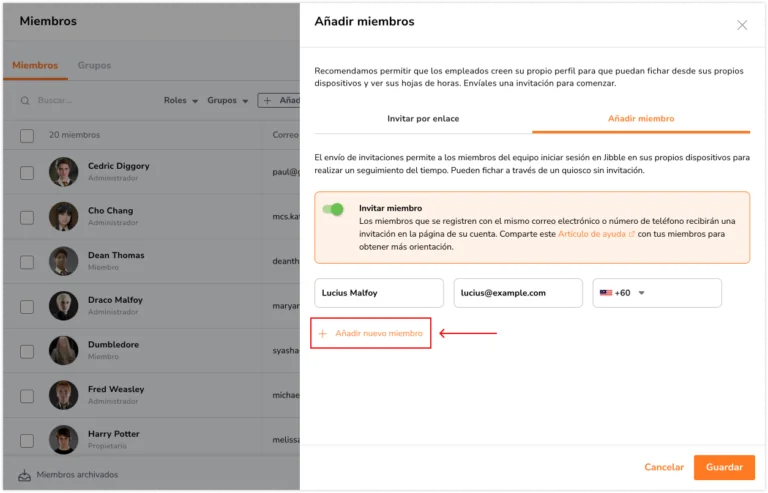Click the Guardar button
Screen dimensions: 768x493
coord(724,467)
